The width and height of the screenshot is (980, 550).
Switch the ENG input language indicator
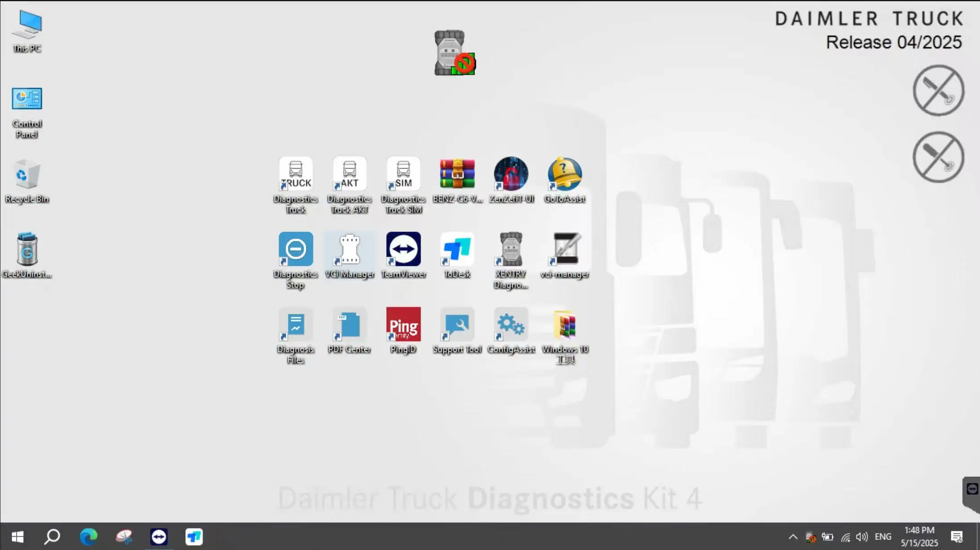[x=883, y=537]
